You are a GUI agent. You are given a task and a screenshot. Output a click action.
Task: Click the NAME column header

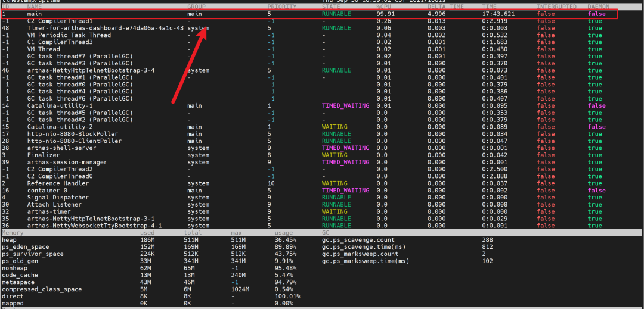click(x=35, y=7)
